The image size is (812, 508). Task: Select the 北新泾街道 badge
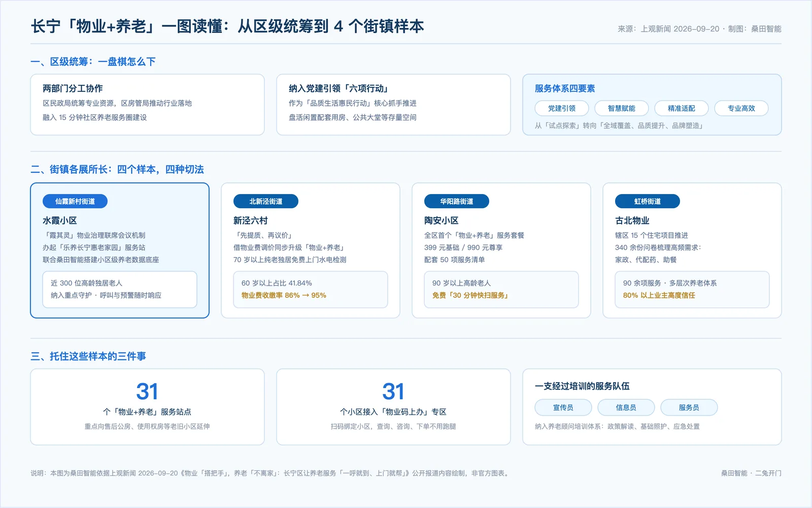click(x=266, y=201)
